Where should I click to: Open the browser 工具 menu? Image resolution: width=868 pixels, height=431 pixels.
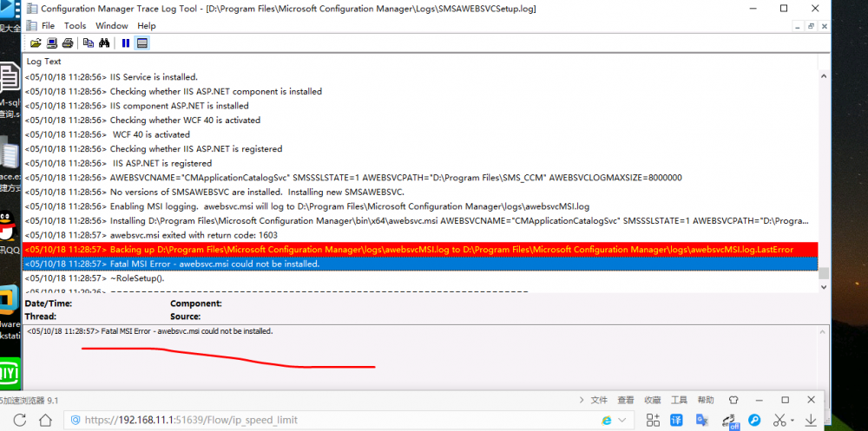coord(679,400)
